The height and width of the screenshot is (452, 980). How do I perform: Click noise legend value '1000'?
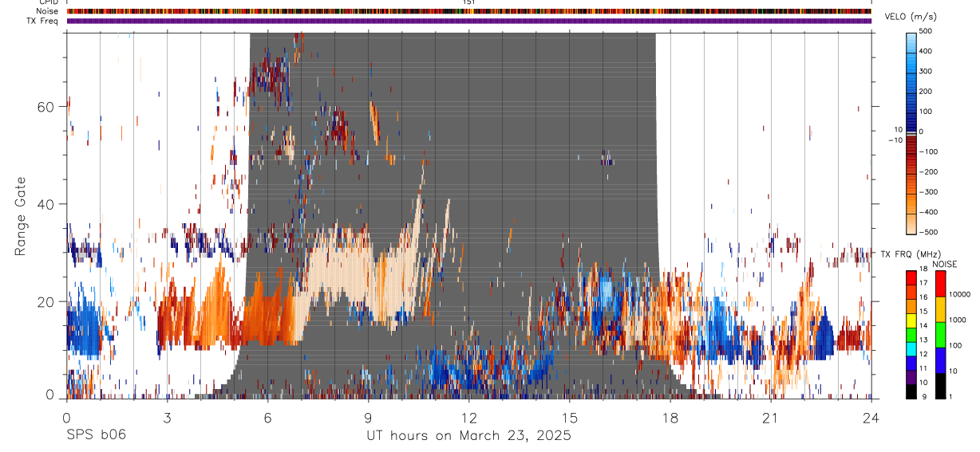[958, 320]
